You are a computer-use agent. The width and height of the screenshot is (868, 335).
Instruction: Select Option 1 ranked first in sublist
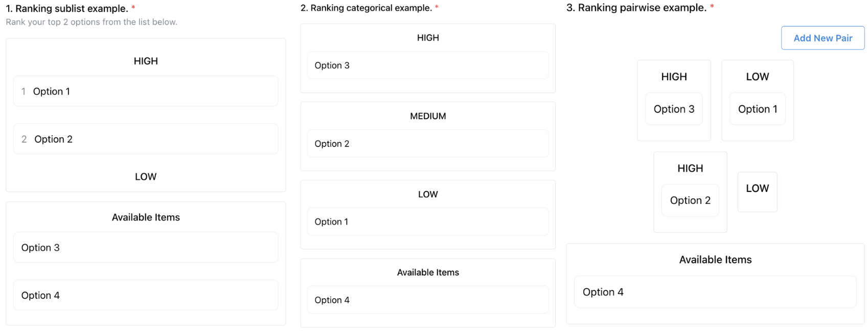click(x=145, y=91)
